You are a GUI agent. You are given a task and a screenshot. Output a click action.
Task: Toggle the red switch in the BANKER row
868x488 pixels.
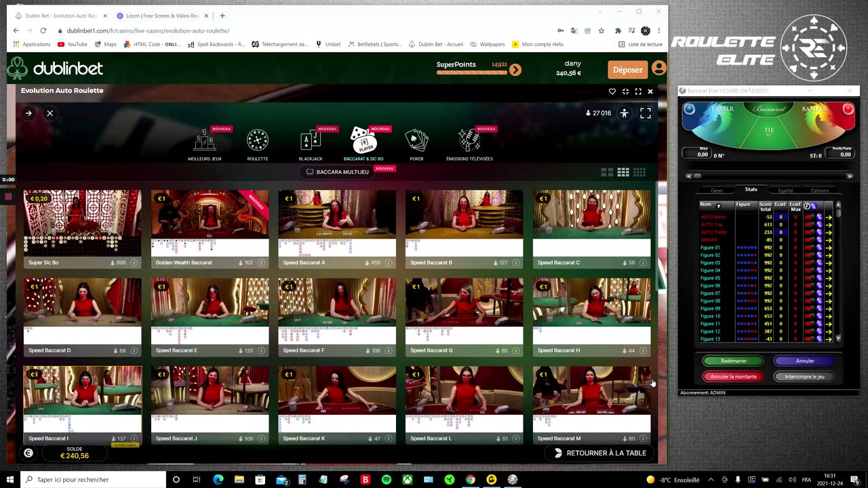coord(810,240)
